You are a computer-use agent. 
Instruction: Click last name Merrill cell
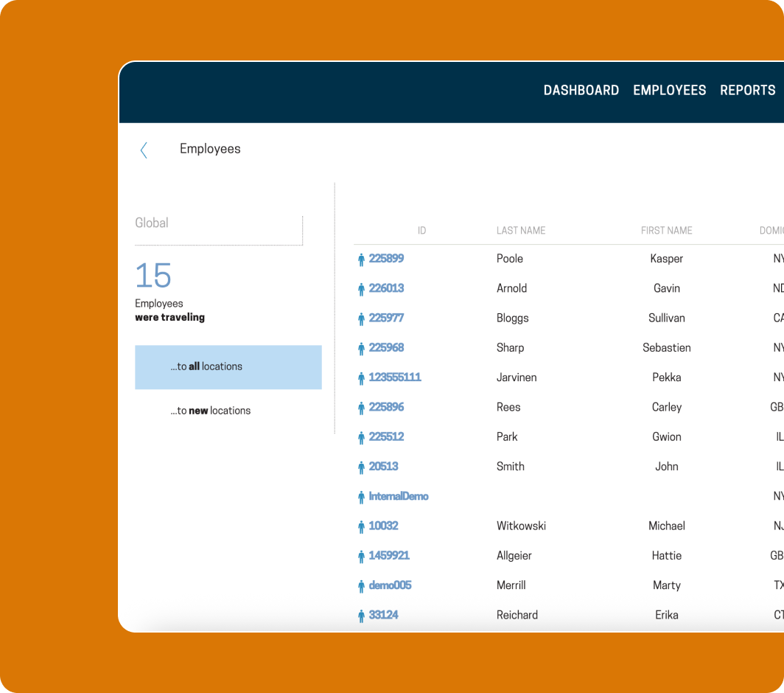511,585
